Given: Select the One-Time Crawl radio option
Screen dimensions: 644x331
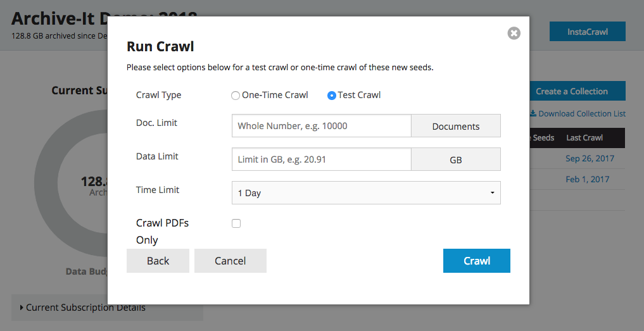Looking at the screenshot, I should (x=236, y=96).
